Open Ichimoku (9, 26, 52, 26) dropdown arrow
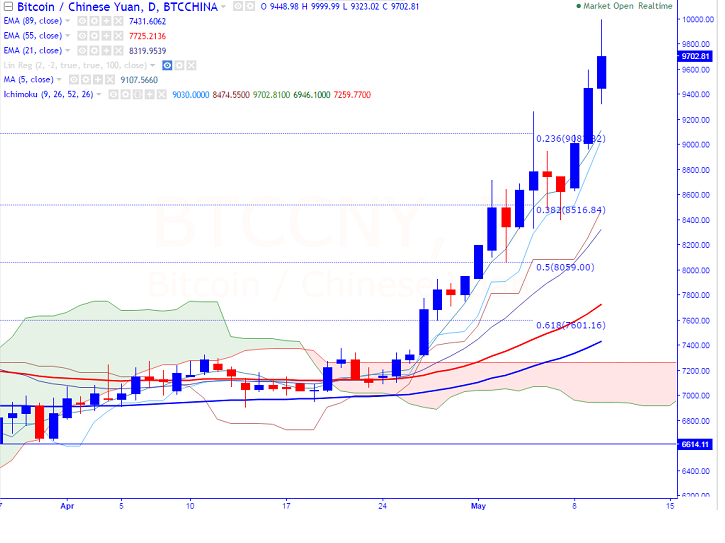This screenshot has width=725, height=543. (x=98, y=95)
